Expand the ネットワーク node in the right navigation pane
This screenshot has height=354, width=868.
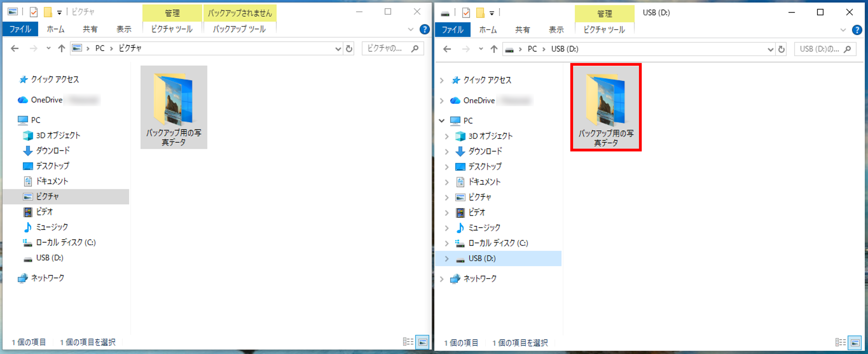(x=441, y=279)
